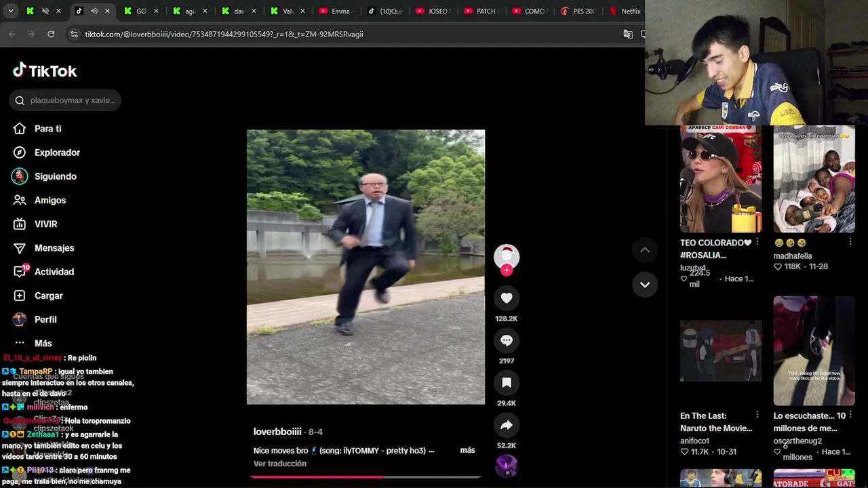Viewport: 868px width, 488px height.
Task: Open comments on the video
Action: point(507,340)
